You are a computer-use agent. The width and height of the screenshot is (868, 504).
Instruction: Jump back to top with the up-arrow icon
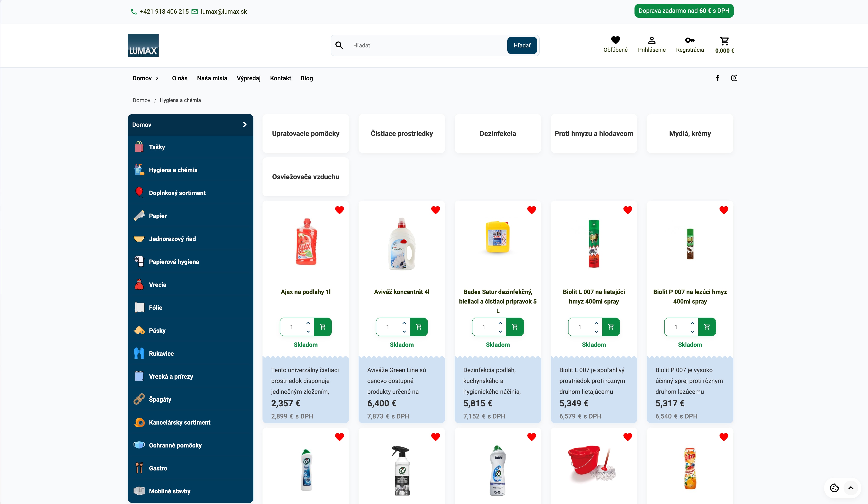850,488
